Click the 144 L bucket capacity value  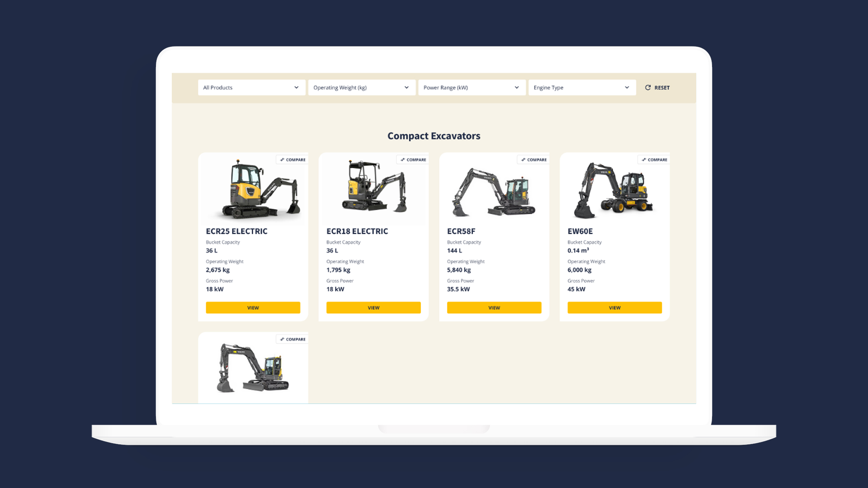(454, 251)
